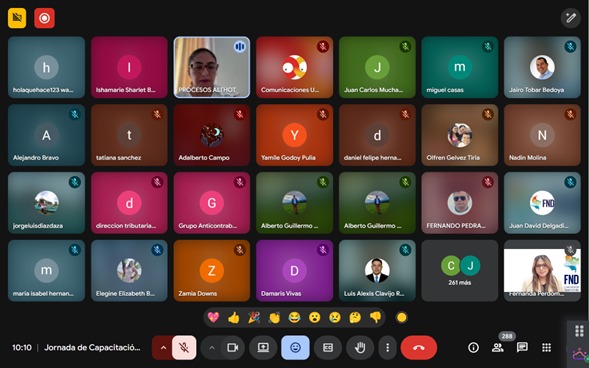The height and width of the screenshot is (368, 589).
Task: Expand audio settings arrow next to microphone
Action: (x=163, y=348)
